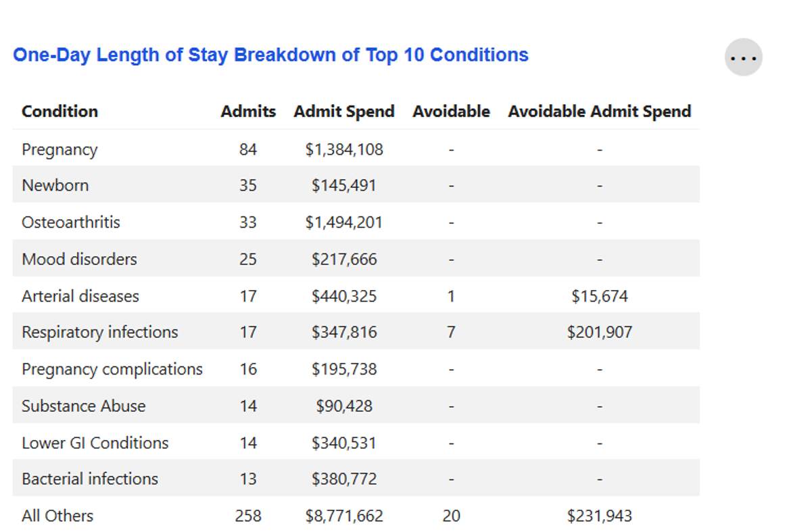Sort by the Condition column header
Viewport: 787px width, 532px height.
click(x=59, y=112)
